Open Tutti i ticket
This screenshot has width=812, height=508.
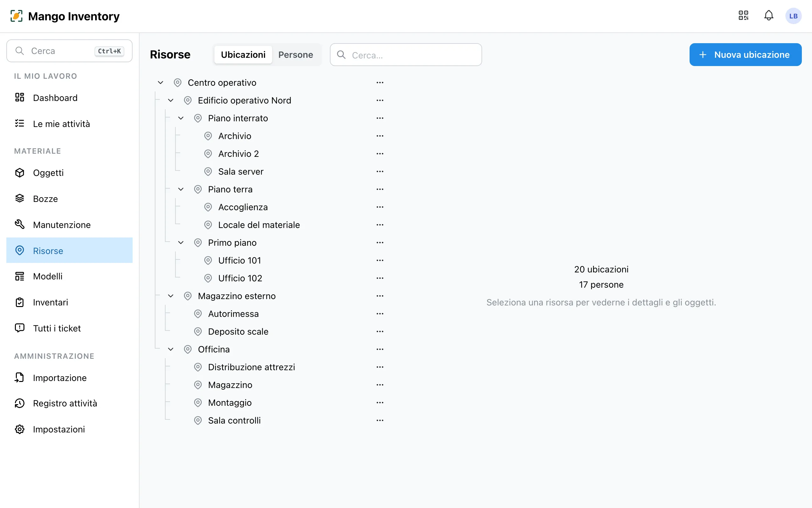tap(69, 328)
